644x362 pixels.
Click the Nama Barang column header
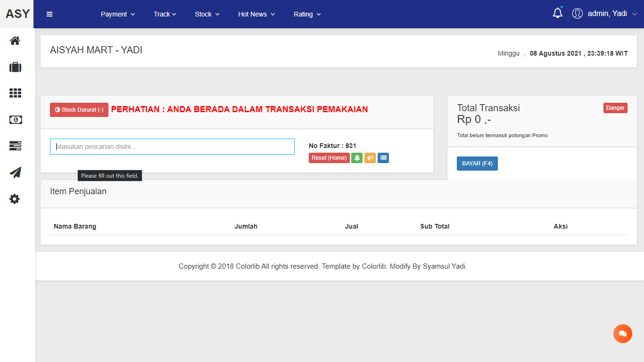(x=75, y=226)
